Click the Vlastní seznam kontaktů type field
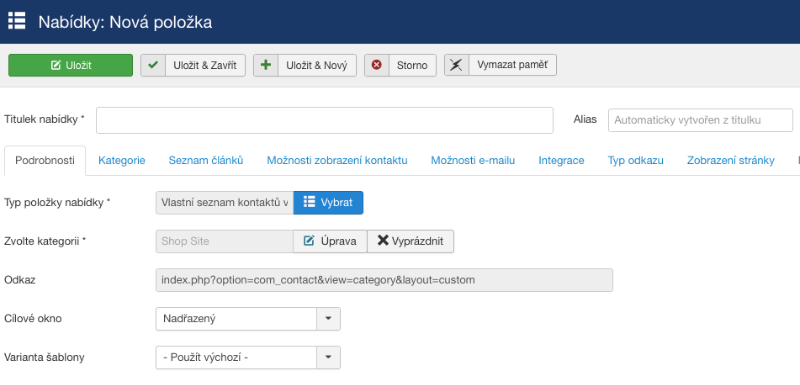The height and width of the screenshot is (385, 800). [x=224, y=202]
